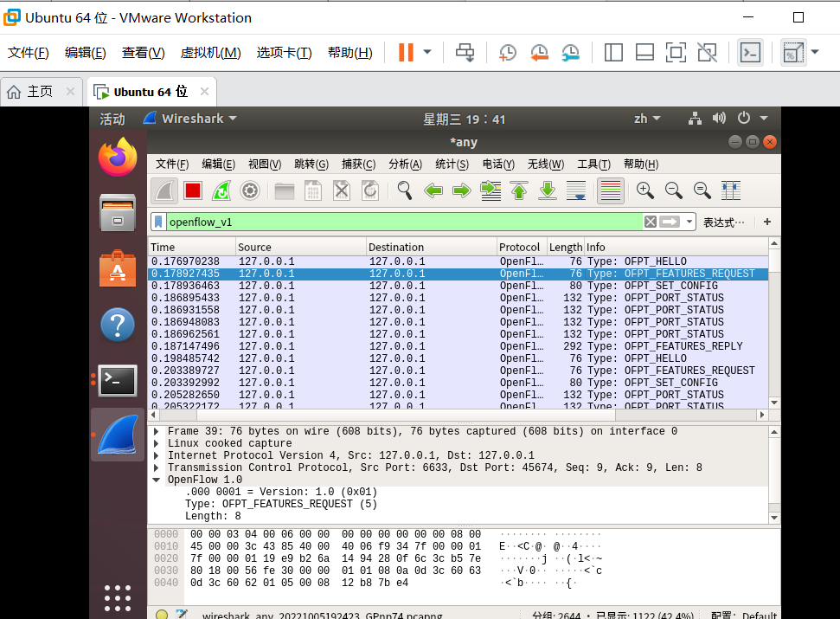Apply the display filter arrow button

coord(670,222)
